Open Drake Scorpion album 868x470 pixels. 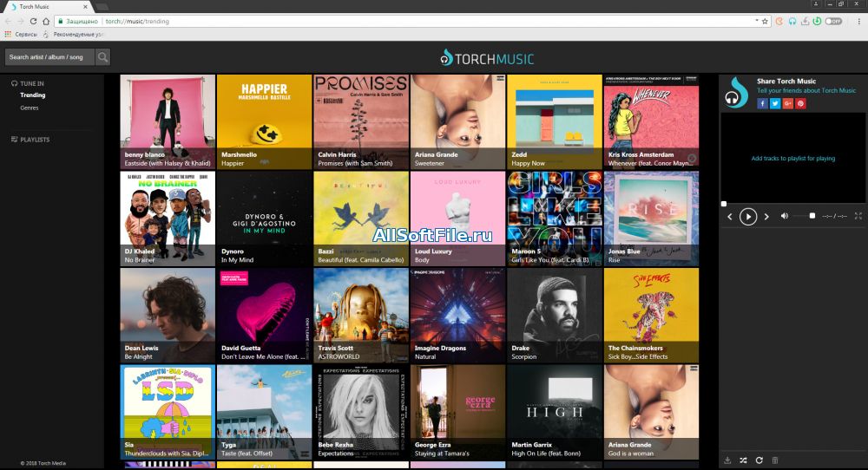(554, 315)
